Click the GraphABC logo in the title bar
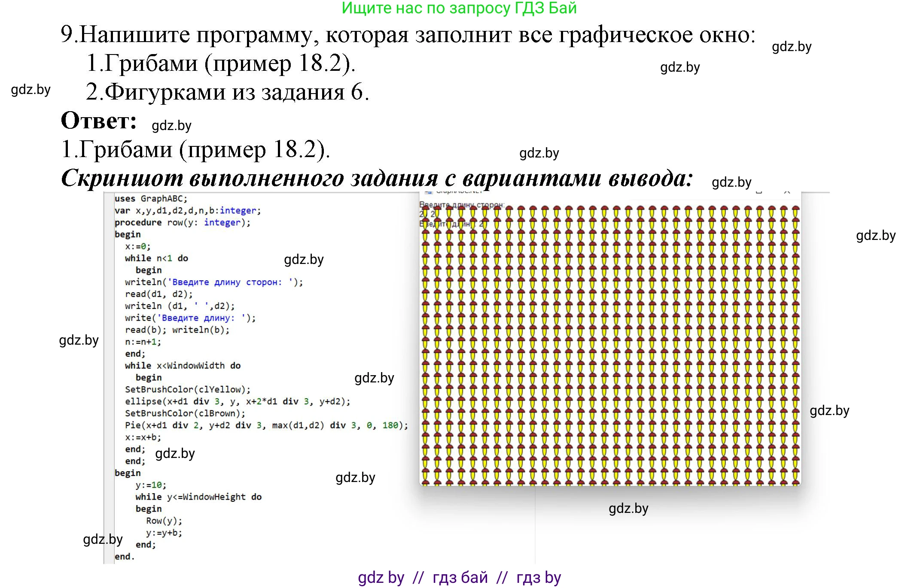The width and height of the screenshot is (920, 588). point(429,192)
